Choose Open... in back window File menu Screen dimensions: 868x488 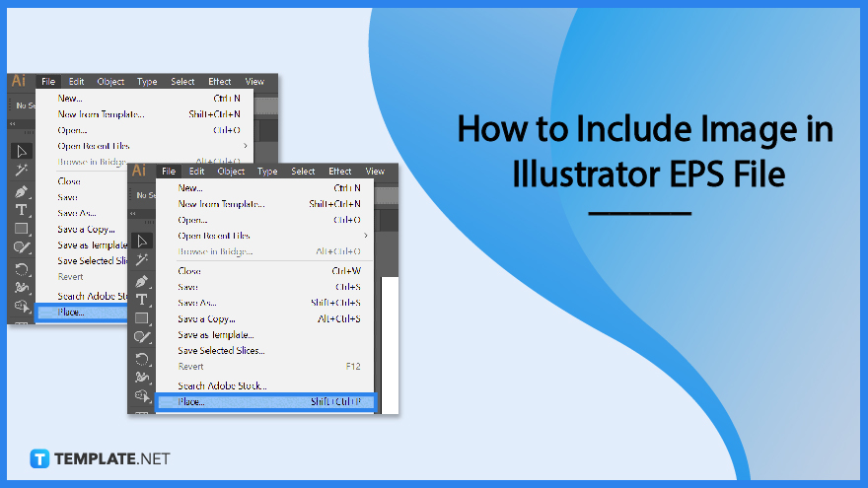144,130
